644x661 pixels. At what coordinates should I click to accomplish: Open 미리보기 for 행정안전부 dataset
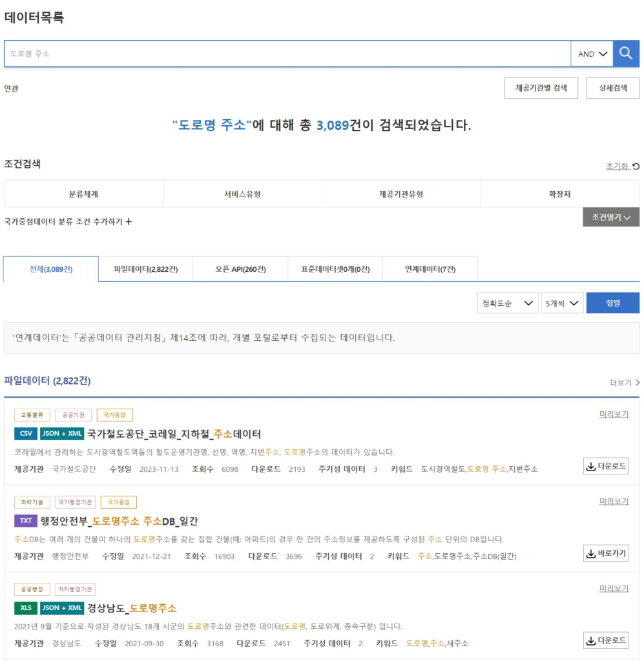point(614,501)
